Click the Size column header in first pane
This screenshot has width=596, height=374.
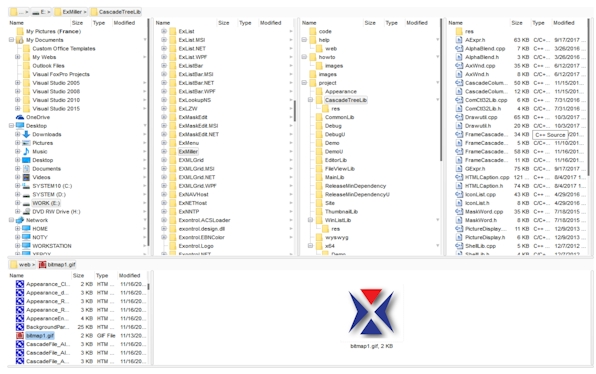point(78,23)
